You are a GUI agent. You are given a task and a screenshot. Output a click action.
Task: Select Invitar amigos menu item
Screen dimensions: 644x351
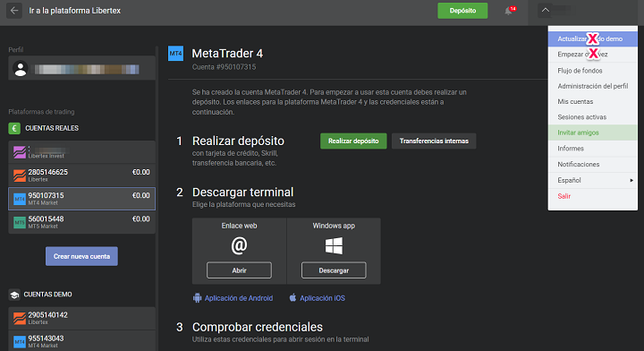593,133
